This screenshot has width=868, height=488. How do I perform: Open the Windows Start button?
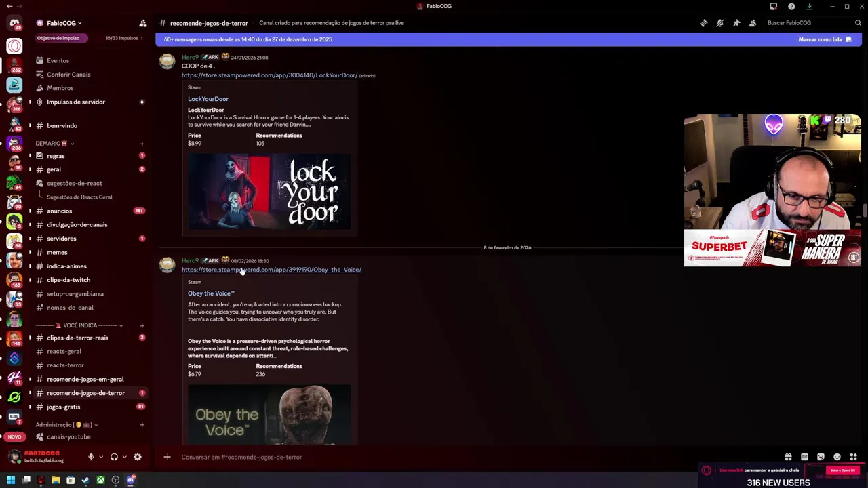click(11, 480)
